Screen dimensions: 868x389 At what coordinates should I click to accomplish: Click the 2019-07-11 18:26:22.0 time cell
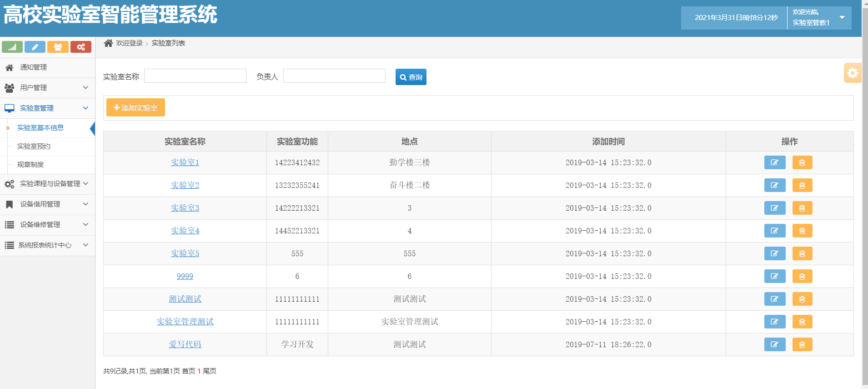pos(608,344)
